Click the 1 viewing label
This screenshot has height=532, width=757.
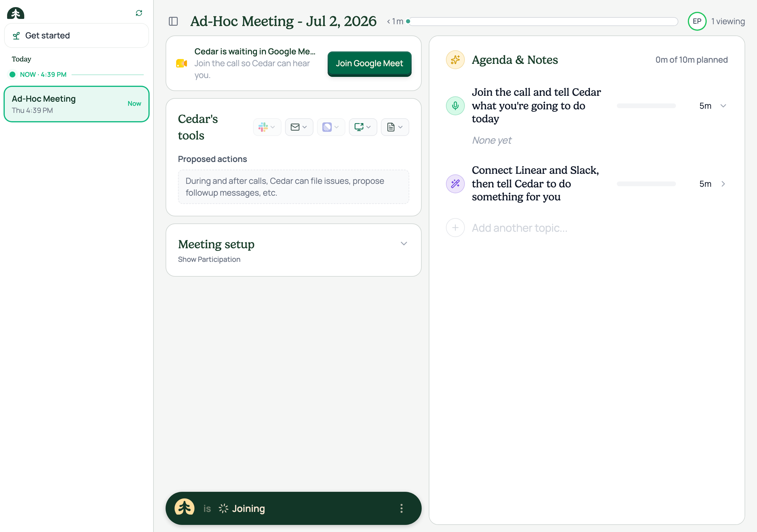coord(728,21)
